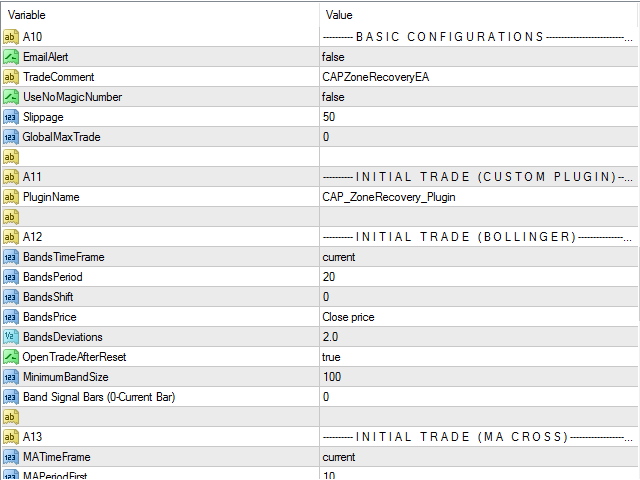Image resolution: width=640 pixels, height=480 pixels.
Task: Open the MATimeFrame current value dropdown
Action: 479,457
